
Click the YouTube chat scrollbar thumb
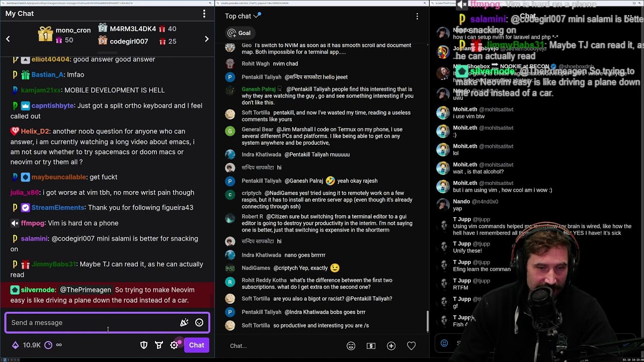coord(428,321)
